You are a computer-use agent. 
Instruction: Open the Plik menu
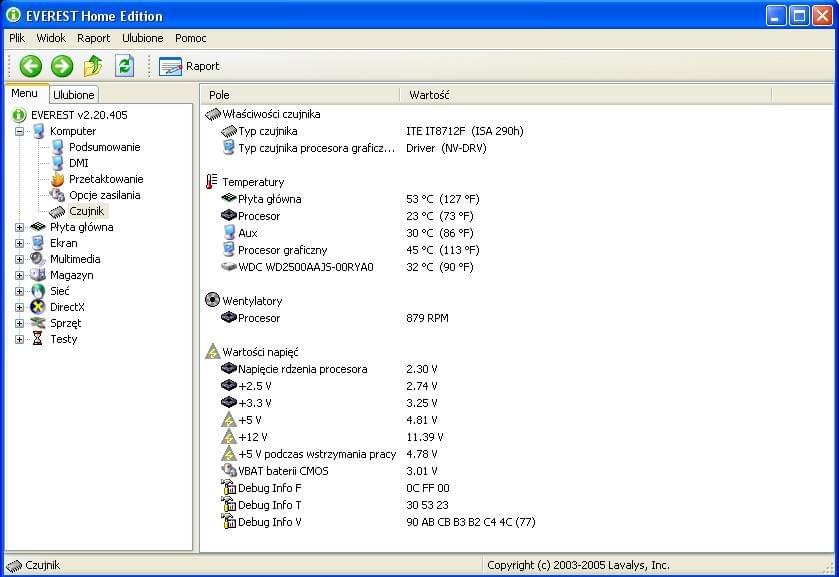point(17,38)
